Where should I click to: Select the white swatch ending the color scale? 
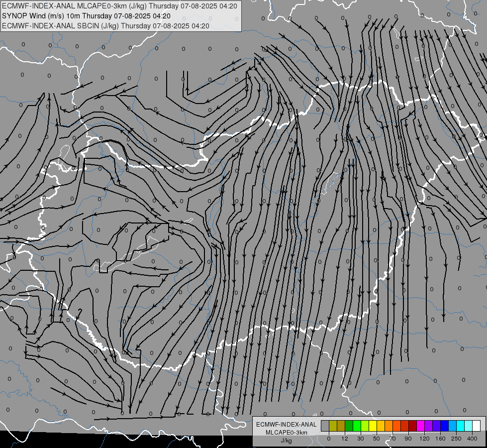pos(476,426)
